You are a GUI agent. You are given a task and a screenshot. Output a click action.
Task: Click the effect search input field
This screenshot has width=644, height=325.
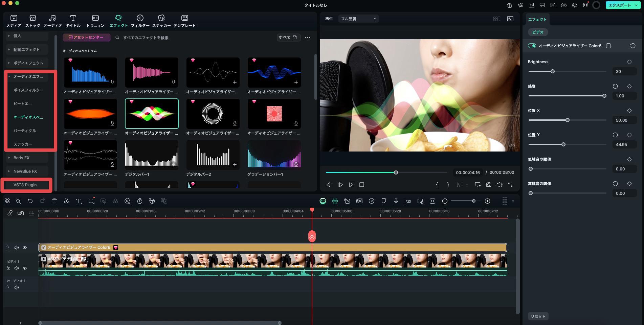tap(195, 38)
